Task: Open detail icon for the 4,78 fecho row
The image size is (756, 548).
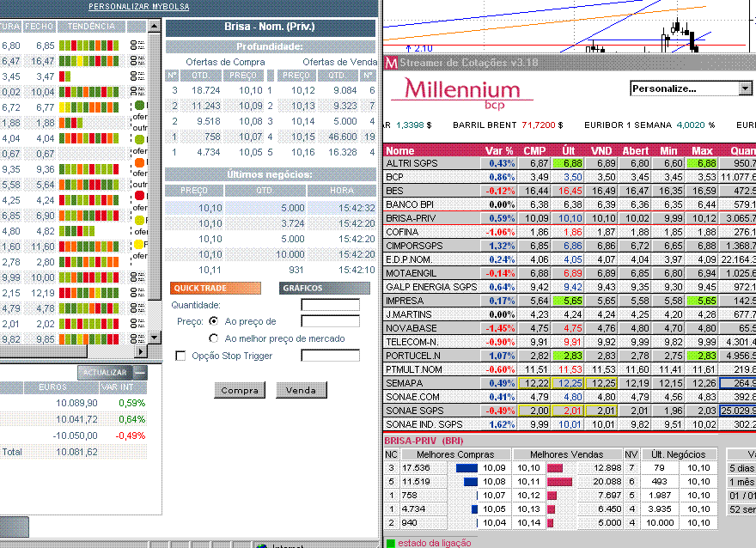Action: (137, 308)
